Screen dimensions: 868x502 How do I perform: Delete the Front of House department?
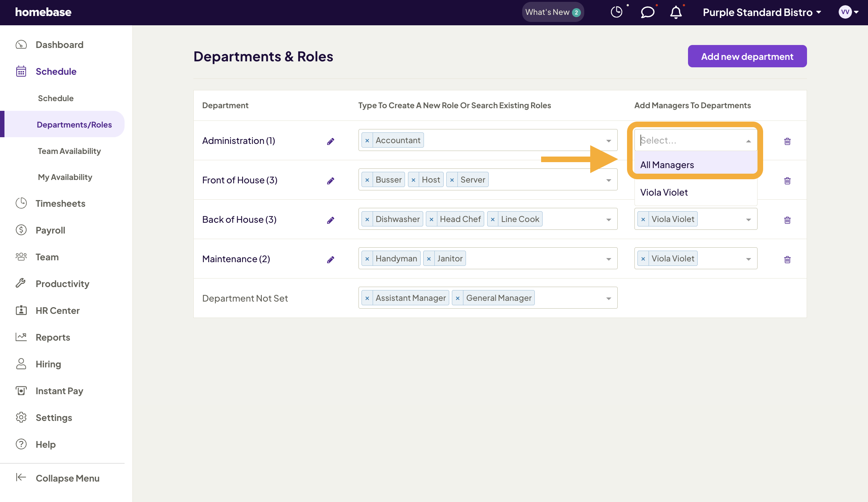coord(787,181)
